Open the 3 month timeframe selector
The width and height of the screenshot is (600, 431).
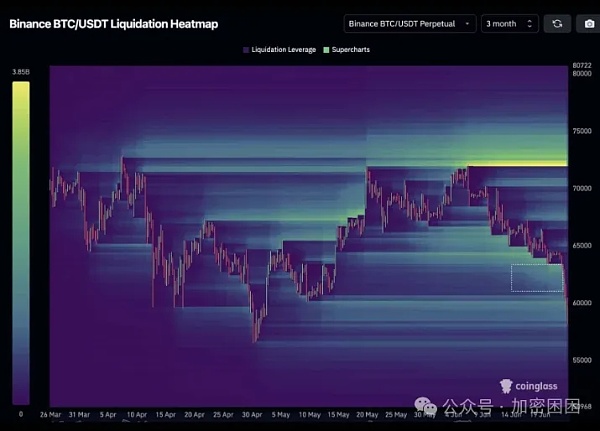tap(510, 24)
